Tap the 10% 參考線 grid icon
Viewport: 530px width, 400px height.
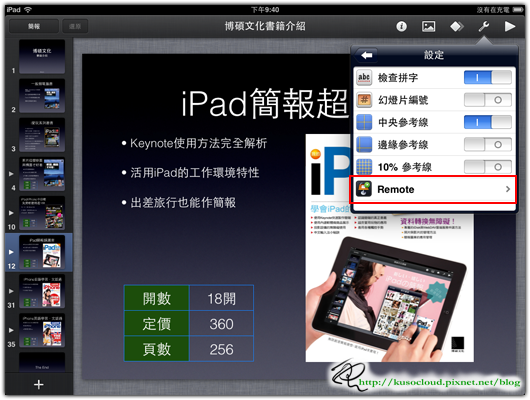pyautogui.click(x=364, y=167)
